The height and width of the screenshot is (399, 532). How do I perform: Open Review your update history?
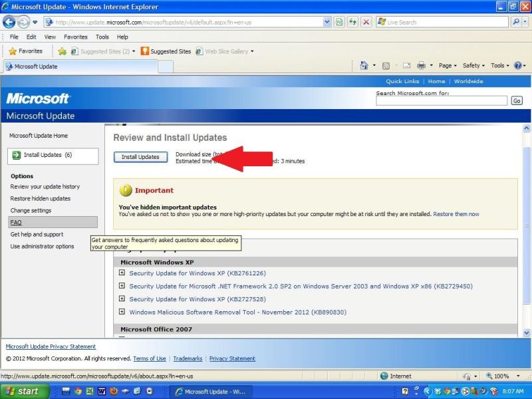[x=45, y=187]
